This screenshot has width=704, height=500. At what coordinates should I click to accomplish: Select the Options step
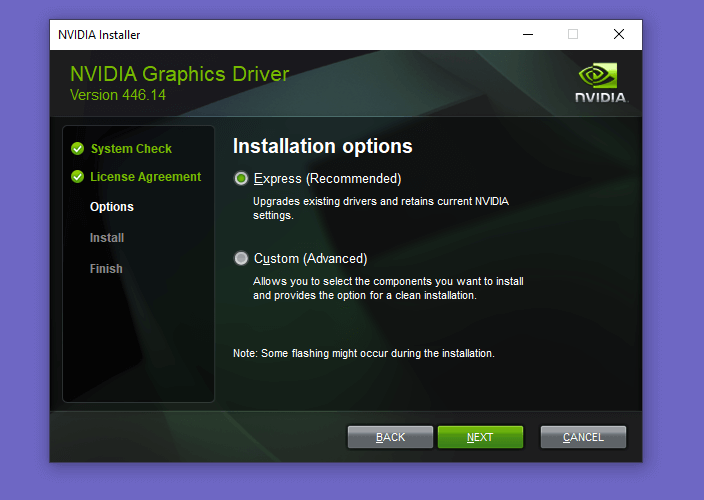112,207
